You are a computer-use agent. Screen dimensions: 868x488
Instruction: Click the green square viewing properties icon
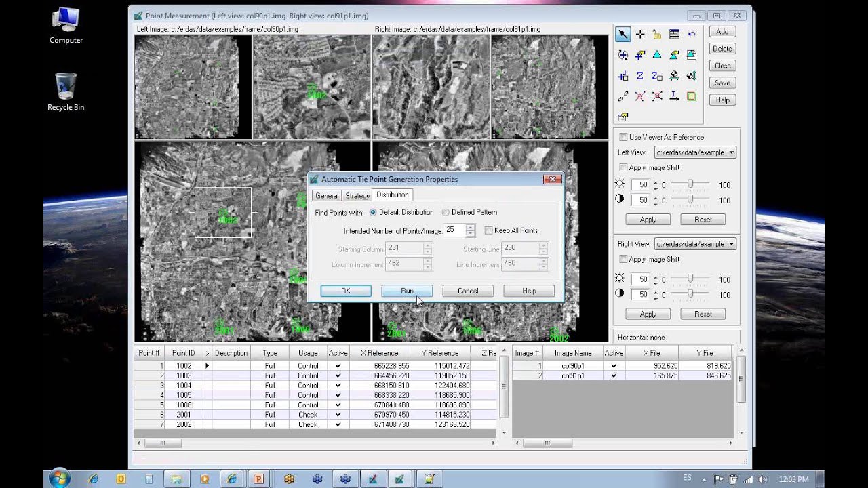point(692,97)
